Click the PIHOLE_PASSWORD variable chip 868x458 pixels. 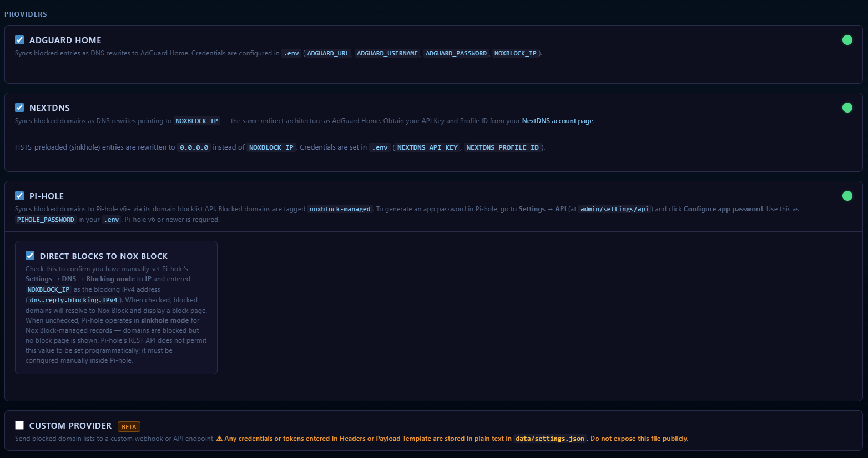[x=46, y=220]
